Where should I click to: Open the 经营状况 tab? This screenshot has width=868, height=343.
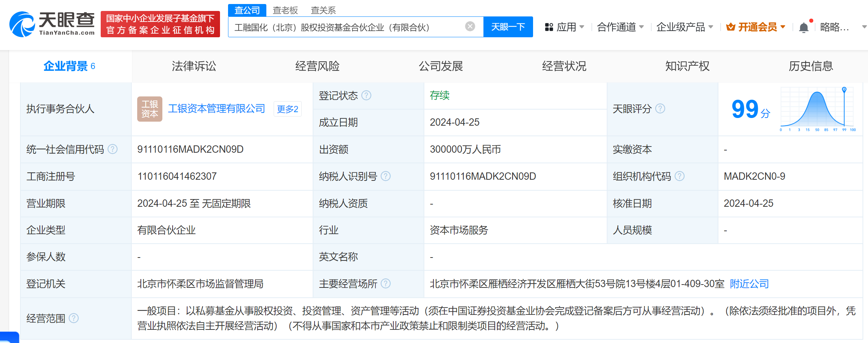point(564,66)
